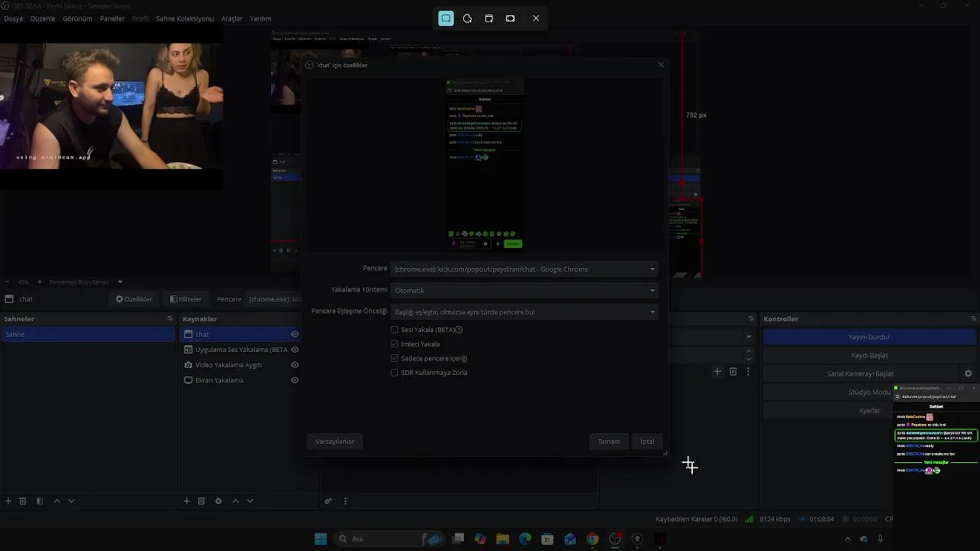The width and height of the screenshot is (980, 551).
Task: Delete transition with trash icon
Action: click(x=733, y=372)
